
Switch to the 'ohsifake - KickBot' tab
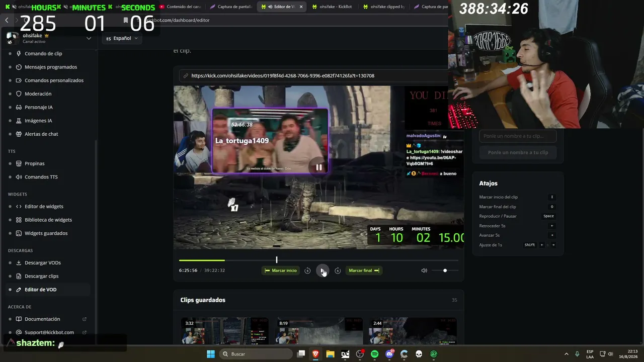tap(332, 7)
